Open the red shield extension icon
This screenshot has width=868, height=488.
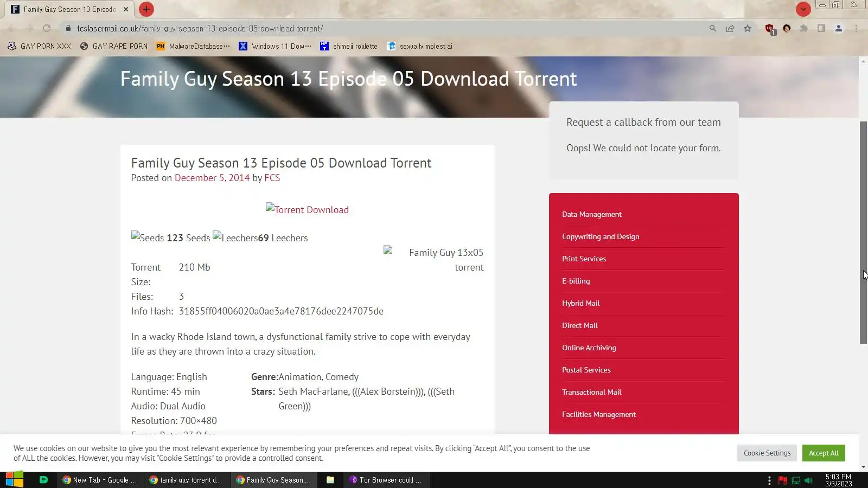click(x=769, y=29)
